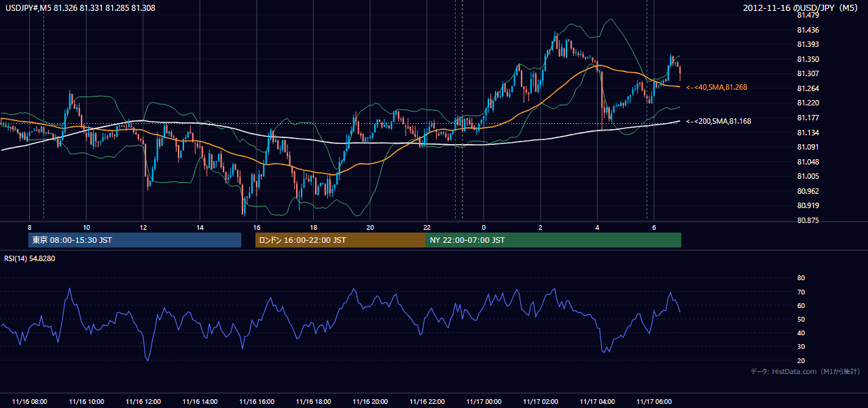Image resolution: width=868 pixels, height=408 pixels.
Task: Click hour label 10 on chart time axis
Action: pyautogui.click(x=86, y=227)
